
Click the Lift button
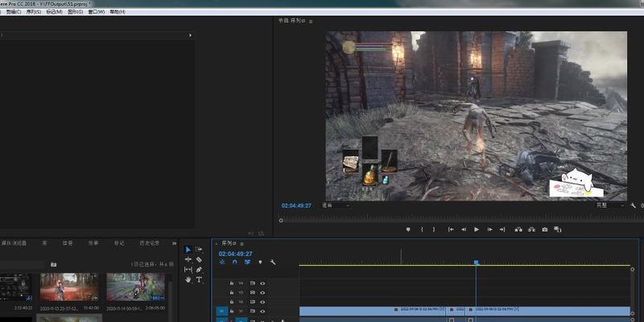[518, 229]
